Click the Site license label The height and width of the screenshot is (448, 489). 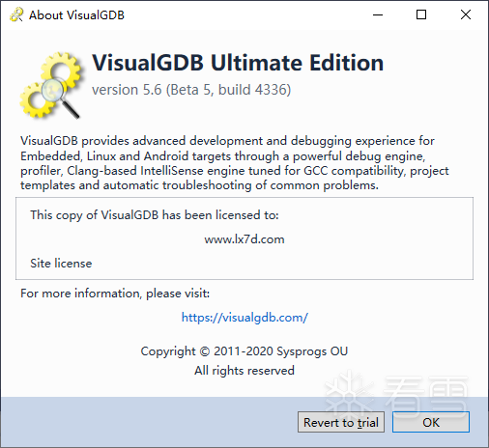coord(61,264)
